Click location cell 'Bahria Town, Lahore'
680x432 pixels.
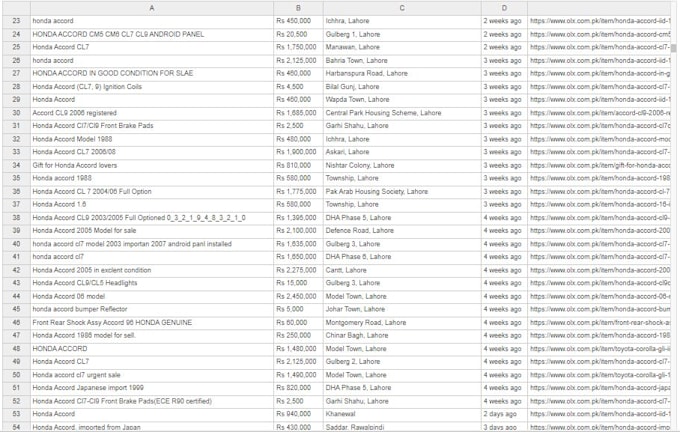click(x=402, y=61)
